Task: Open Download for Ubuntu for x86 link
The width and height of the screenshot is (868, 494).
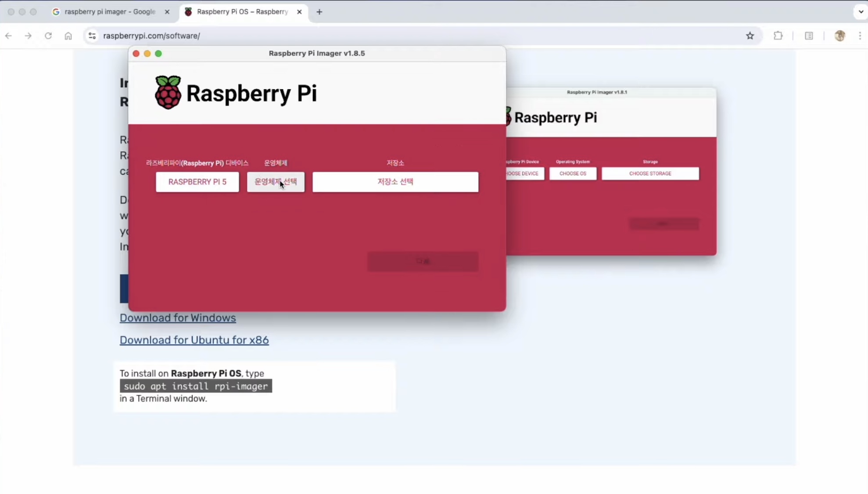Action: pyautogui.click(x=194, y=340)
